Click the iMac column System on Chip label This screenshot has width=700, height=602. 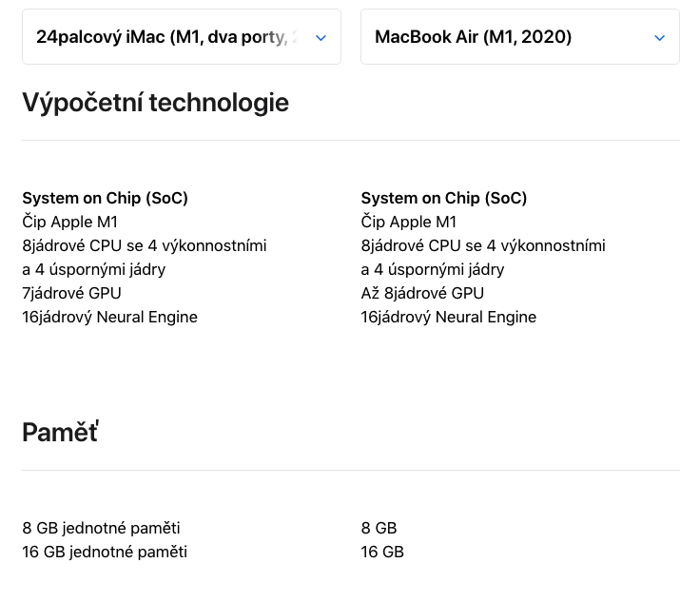(105, 198)
